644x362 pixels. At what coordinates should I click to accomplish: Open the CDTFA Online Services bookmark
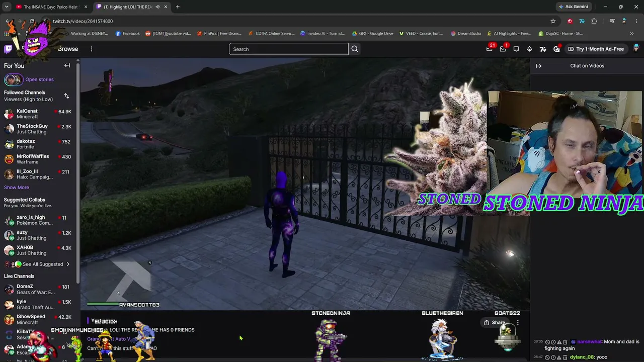click(271, 34)
